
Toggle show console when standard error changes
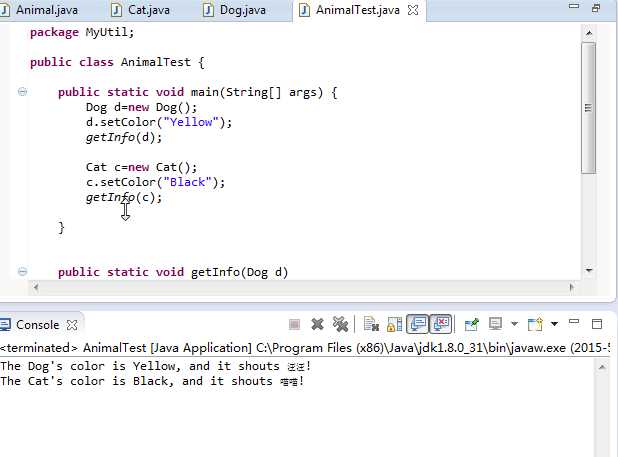click(441, 324)
